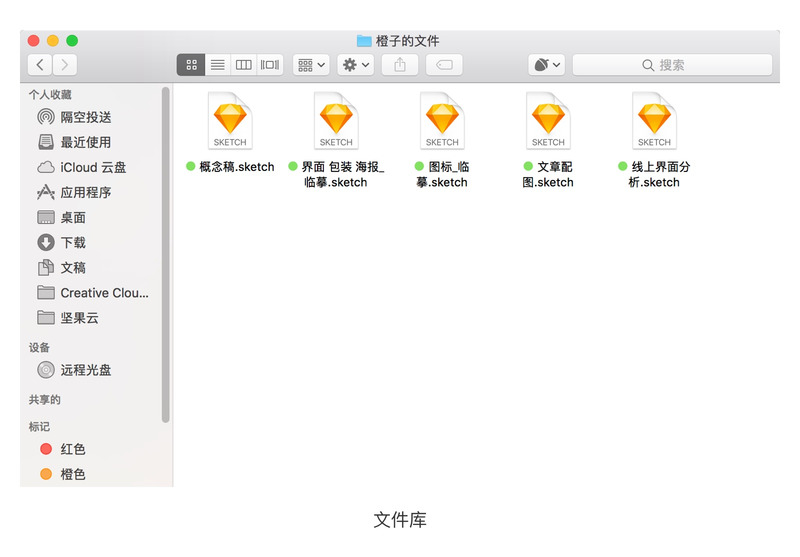Go back with the left arrow button
Image resolution: width=800 pixels, height=557 pixels.
[x=40, y=65]
